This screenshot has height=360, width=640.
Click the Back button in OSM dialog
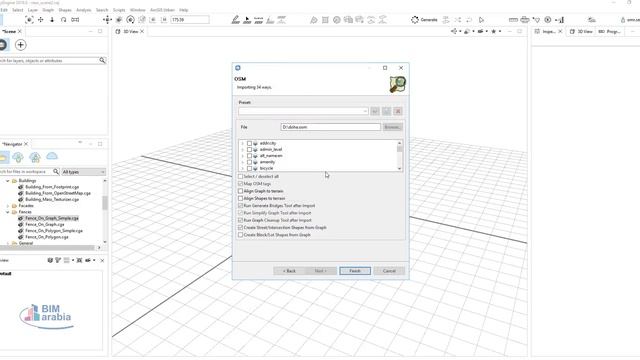tap(289, 271)
